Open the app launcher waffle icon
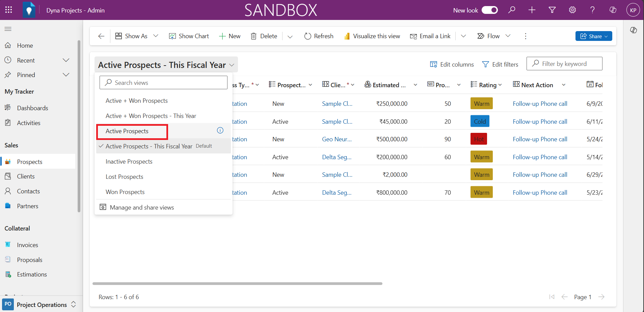Screen dimensions: 644x312 (9, 10)
